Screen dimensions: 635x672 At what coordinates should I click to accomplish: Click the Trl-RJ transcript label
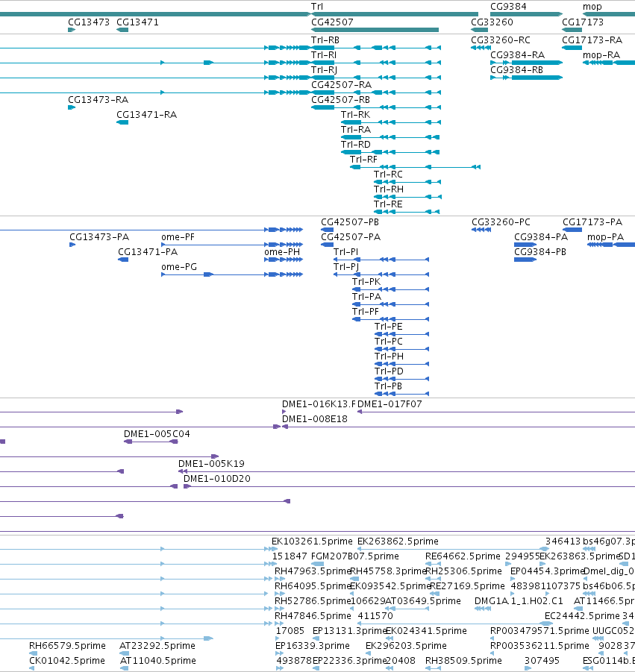324,70
